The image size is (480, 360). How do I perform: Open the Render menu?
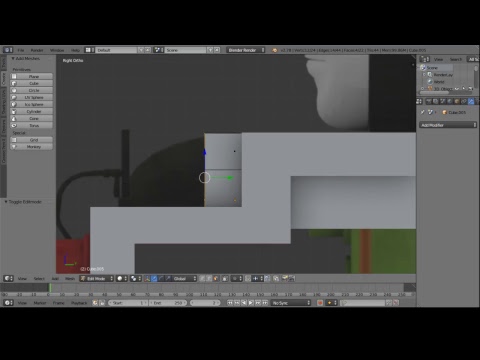37,50
